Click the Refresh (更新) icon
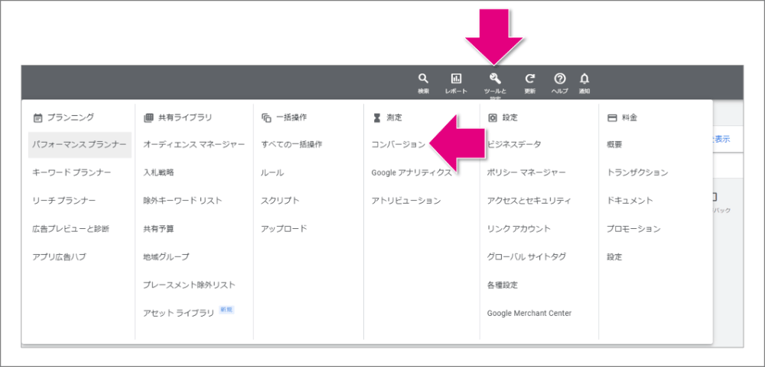 click(530, 78)
